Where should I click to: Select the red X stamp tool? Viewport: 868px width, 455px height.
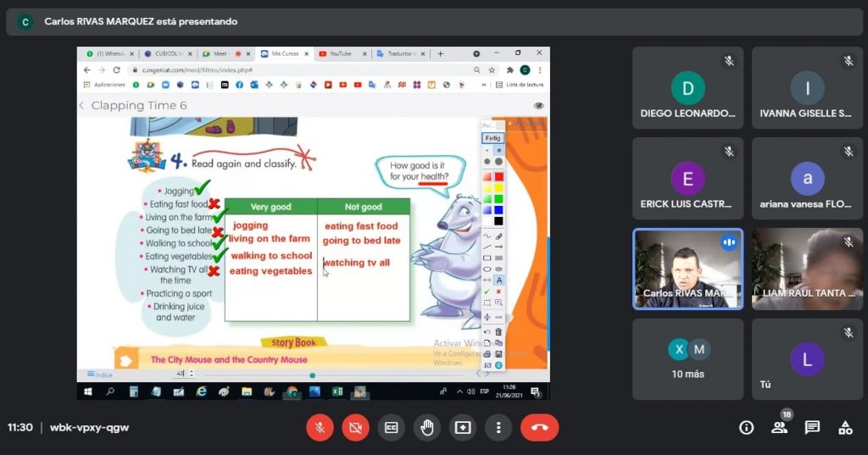point(498,291)
